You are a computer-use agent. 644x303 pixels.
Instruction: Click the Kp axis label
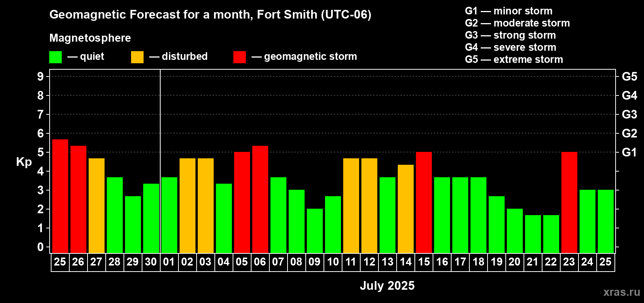click(x=24, y=162)
